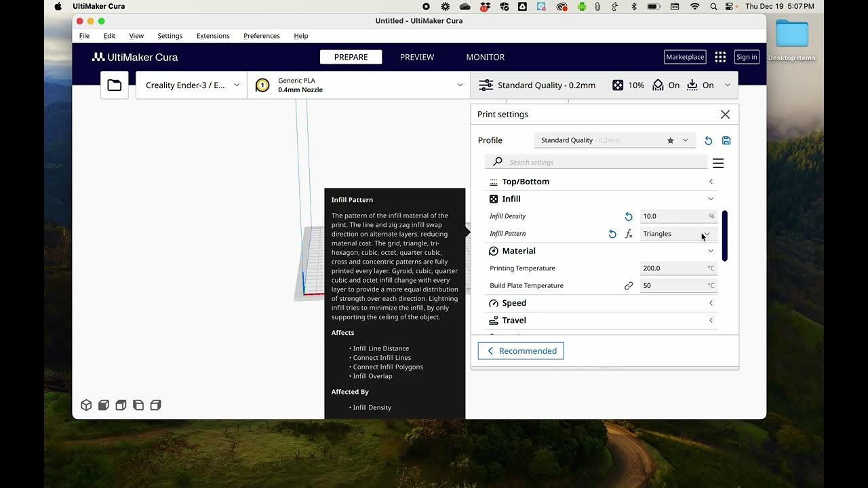
Task: Click the adhesion On icon in summary bar
Action: pyautogui.click(x=692, y=85)
